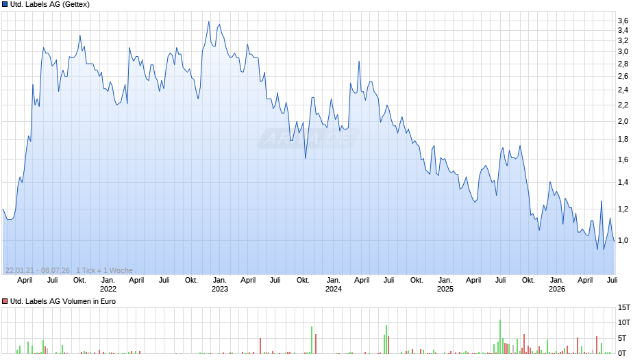This screenshot has width=644, height=360.
Task: Click the '1 Tick = 1 Woche' text
Action: [x=104, y=270]
